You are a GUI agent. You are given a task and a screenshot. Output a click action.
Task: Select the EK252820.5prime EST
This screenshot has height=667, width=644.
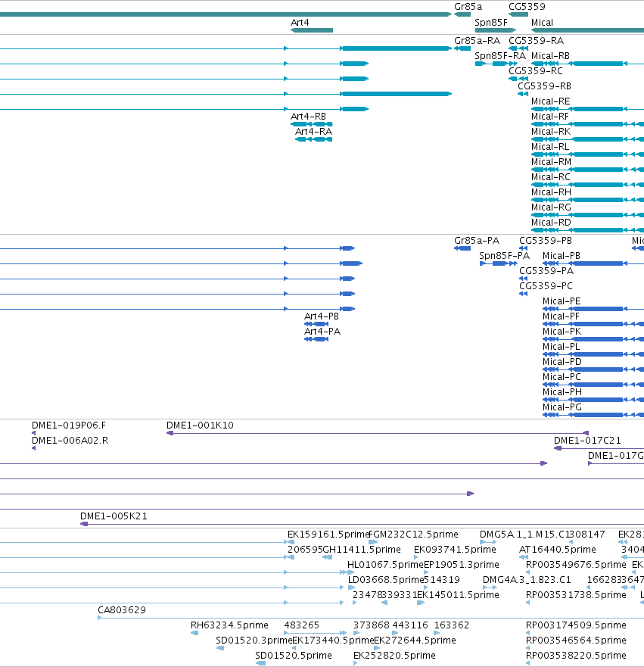(x=356, y=664)
